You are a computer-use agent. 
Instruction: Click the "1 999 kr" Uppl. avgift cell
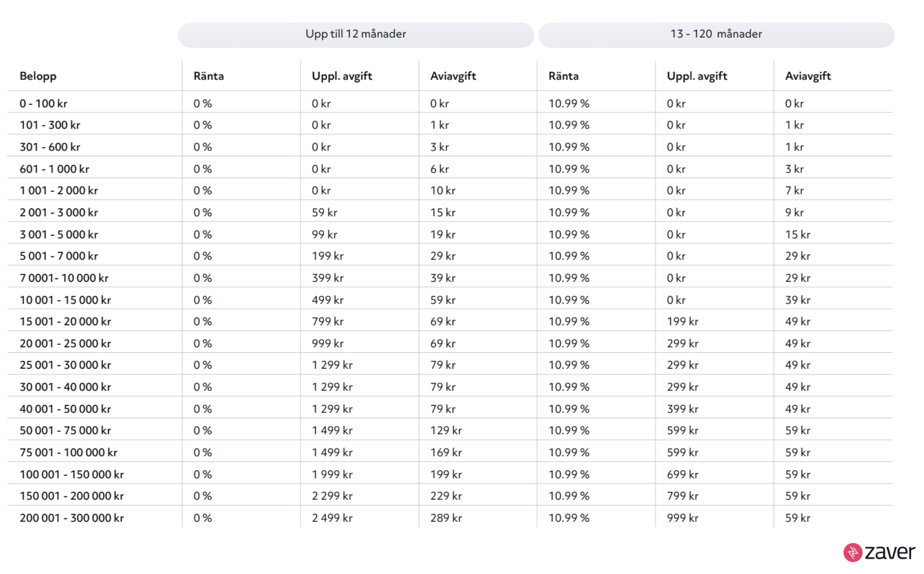[x=332, y=475]
